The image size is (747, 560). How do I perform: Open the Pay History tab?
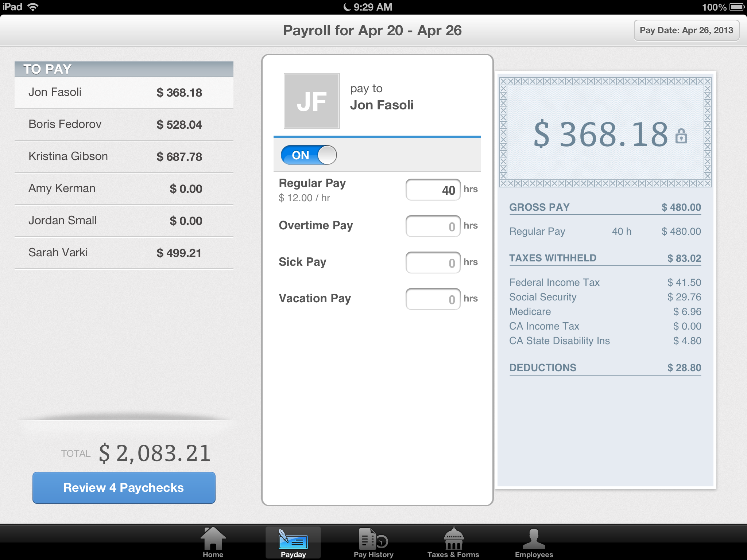pyautogui.click(x=373, y=542)
